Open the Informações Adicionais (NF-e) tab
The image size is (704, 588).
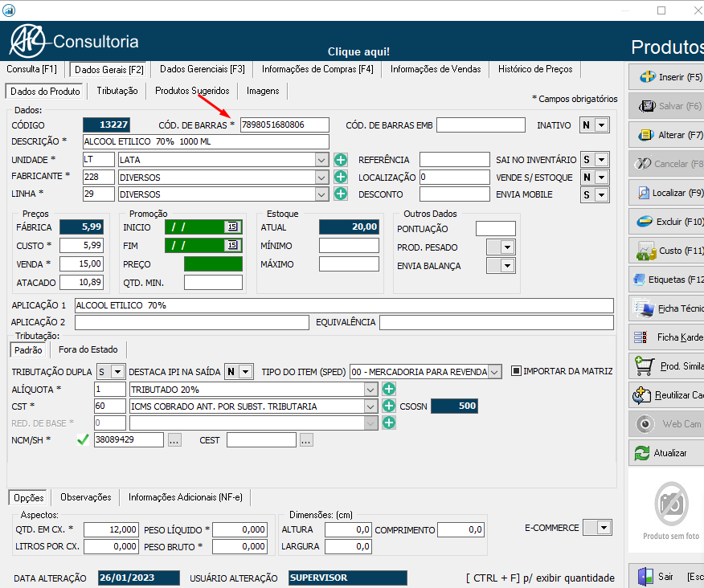(x=186, y=497)
